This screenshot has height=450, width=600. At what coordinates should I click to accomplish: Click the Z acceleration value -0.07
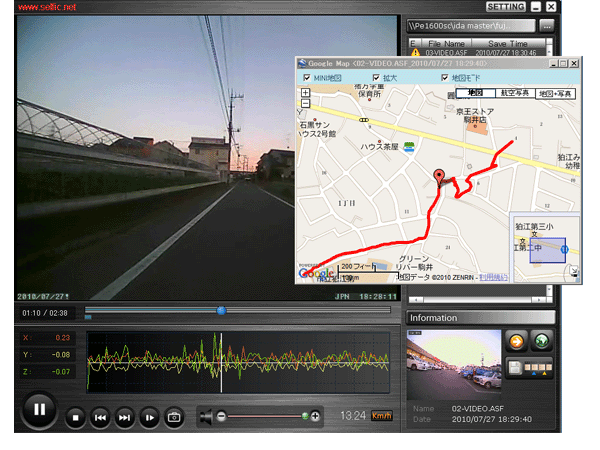click(x=61, y=372)
